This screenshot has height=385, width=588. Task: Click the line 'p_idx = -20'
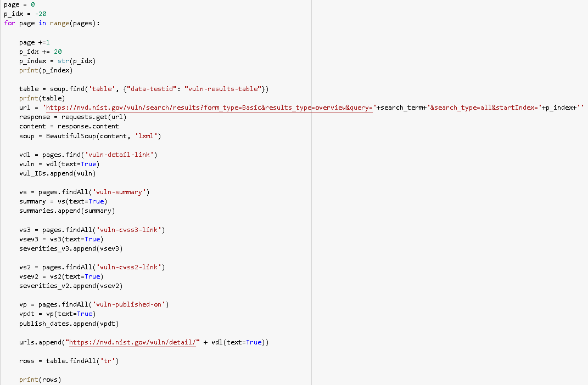click(25, 14)
